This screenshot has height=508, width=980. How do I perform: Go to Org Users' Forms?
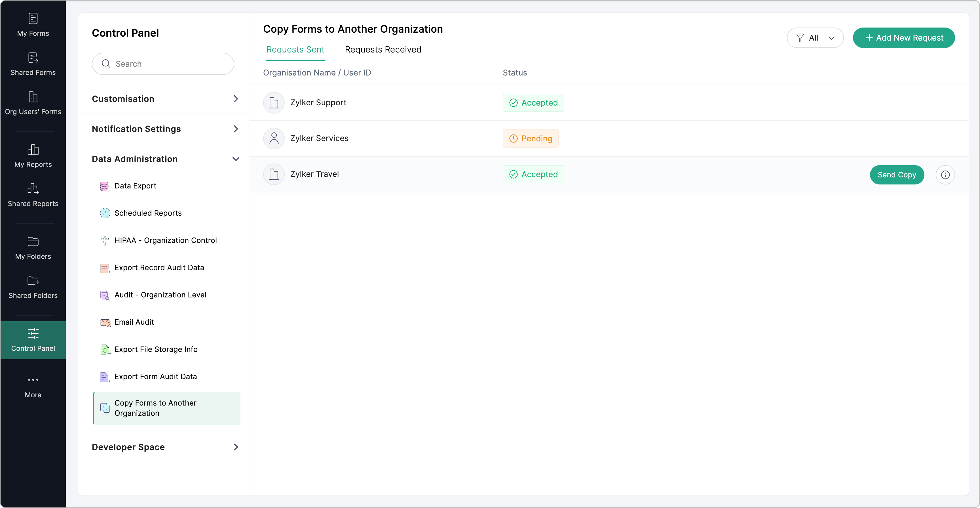33,103
